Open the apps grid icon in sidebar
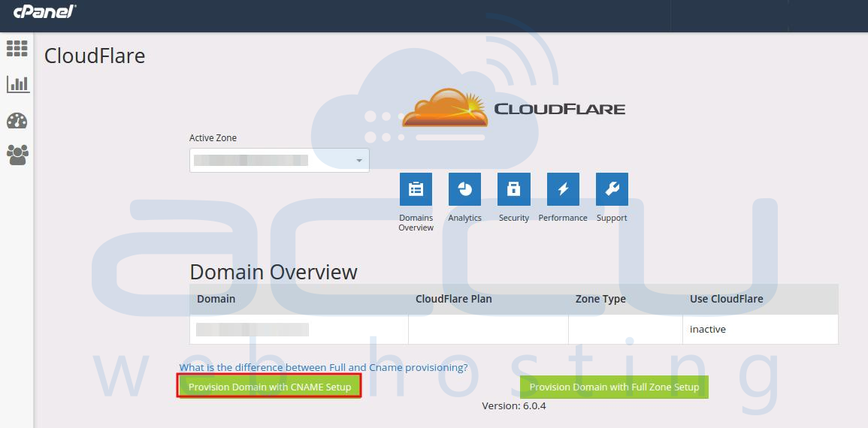868x428 pixels. (x=17, y=49)
